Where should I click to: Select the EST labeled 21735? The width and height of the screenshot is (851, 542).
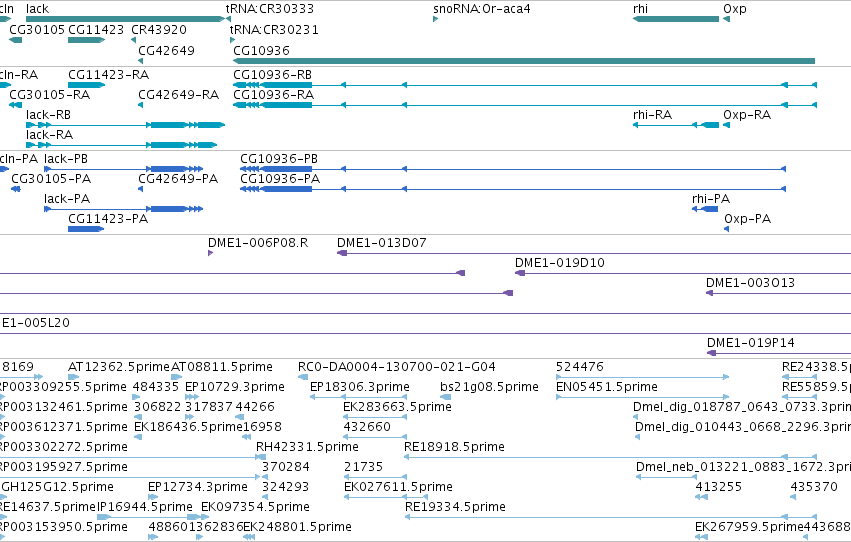click(363, 467)
